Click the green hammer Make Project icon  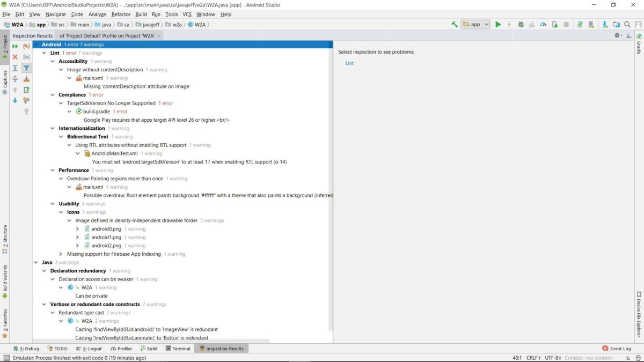click(455, 24)
